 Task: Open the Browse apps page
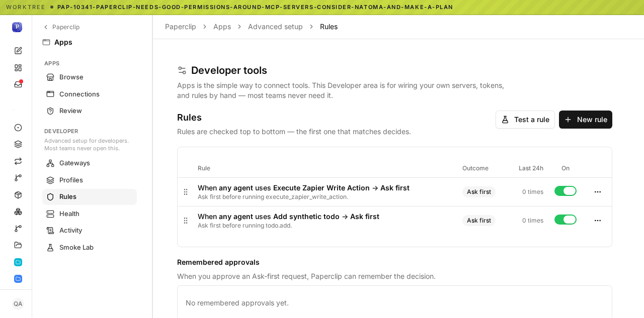pyautogui.click(x=90, y=77)
